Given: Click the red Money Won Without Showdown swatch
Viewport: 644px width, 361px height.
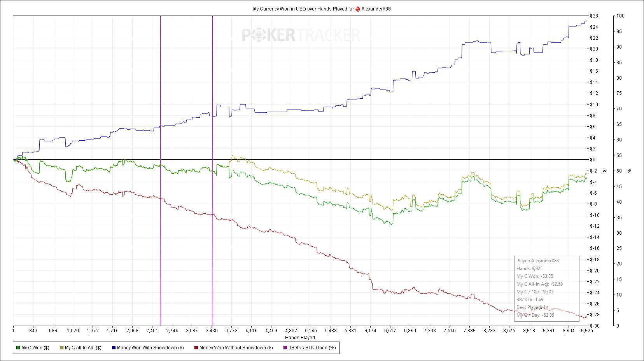Looking at the screenshot, I should click(x=196, y=348).
